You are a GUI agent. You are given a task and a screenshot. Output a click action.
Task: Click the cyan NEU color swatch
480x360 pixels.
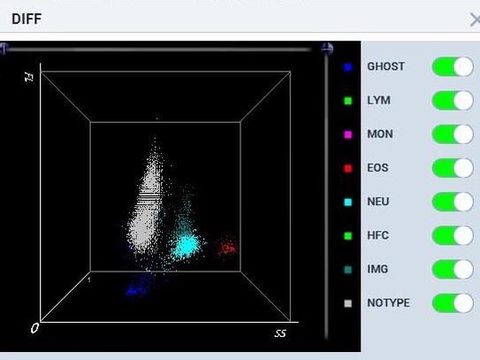[348, 202]
